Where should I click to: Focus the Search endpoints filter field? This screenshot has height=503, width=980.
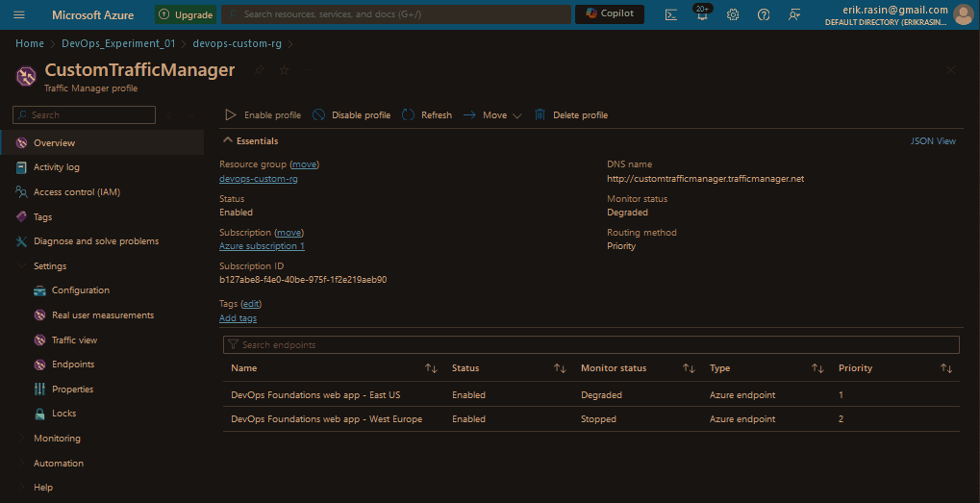(591, 345)
